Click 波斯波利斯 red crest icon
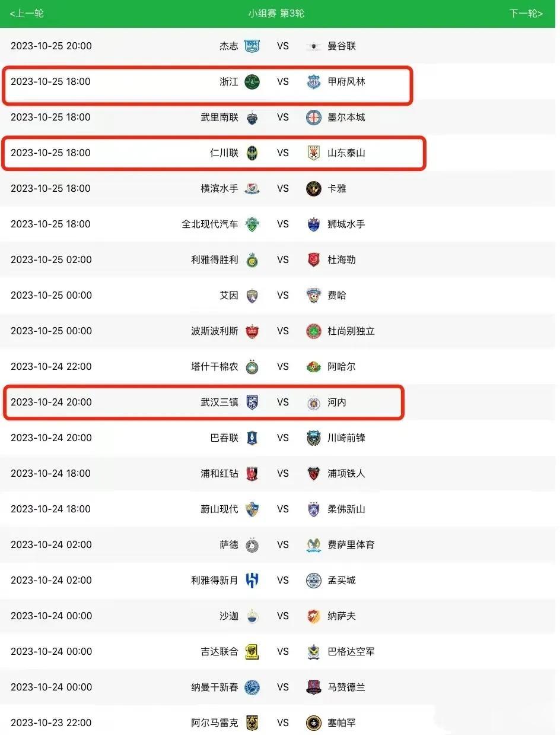 (252, 331)
